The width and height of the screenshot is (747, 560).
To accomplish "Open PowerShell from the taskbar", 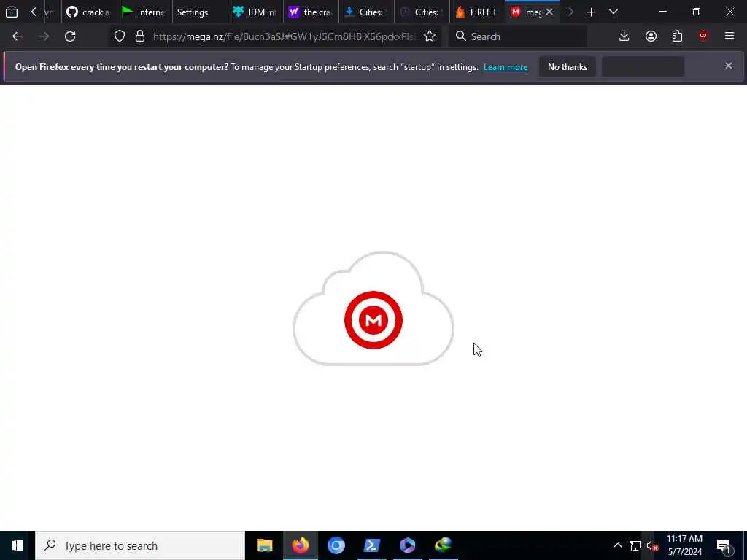I will [x=371, y=545].
